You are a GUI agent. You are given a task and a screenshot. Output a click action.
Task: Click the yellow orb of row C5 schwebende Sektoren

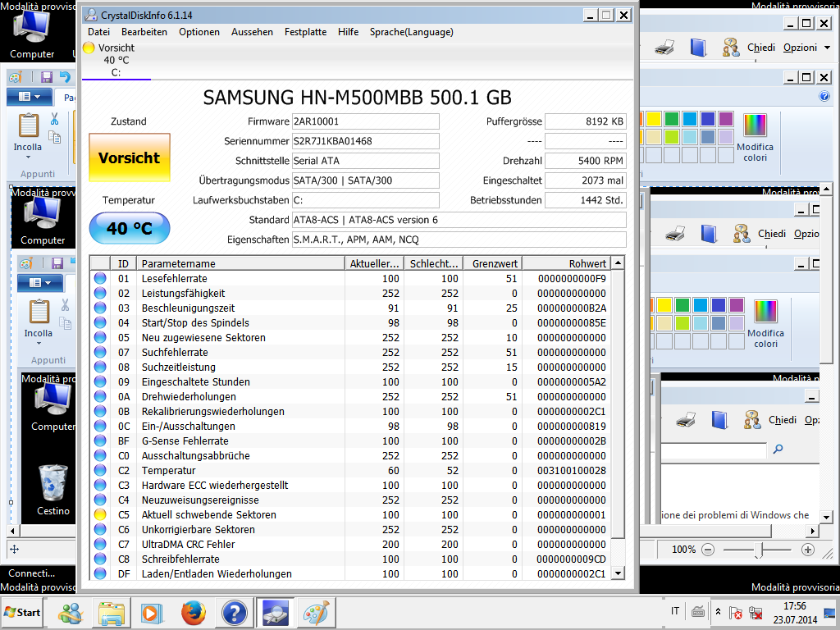pyautogui.click(x=99, y=514)
